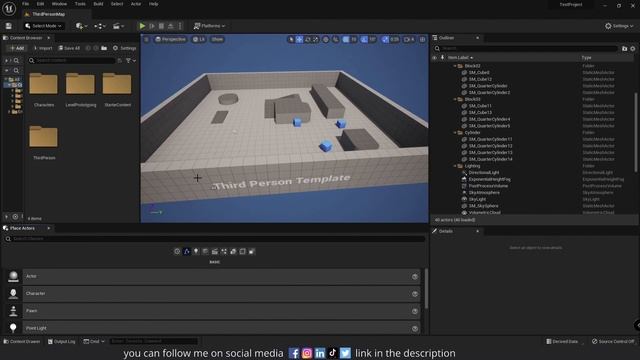
Task: Select SkyLight in the Outliner
Action: [477, 199]
